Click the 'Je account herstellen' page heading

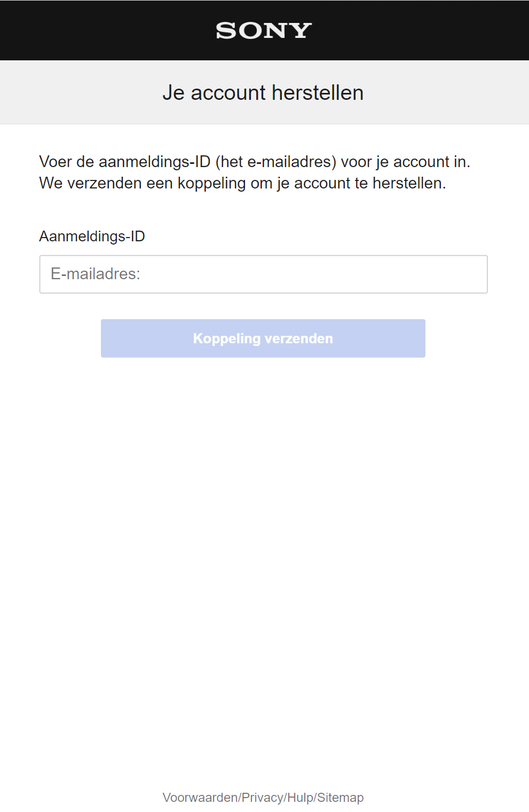[x=263, y=93]
